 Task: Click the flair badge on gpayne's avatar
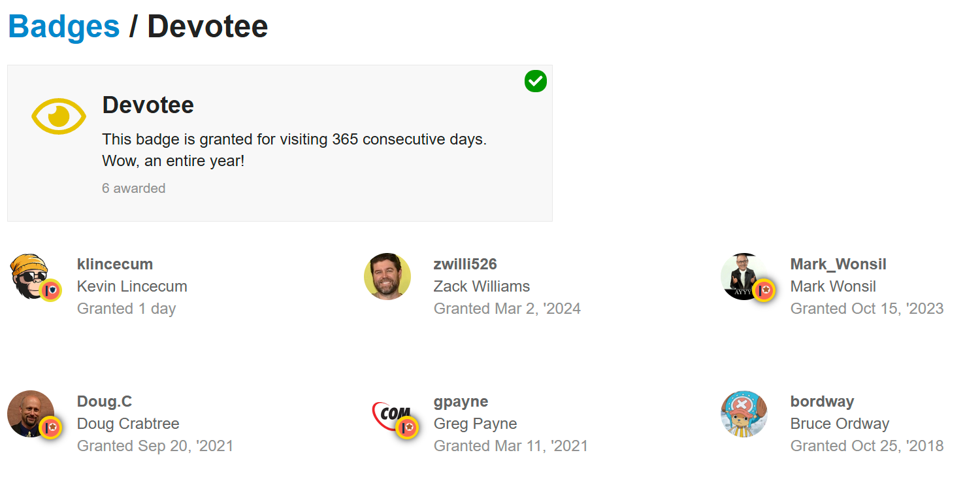coord(408,428)
